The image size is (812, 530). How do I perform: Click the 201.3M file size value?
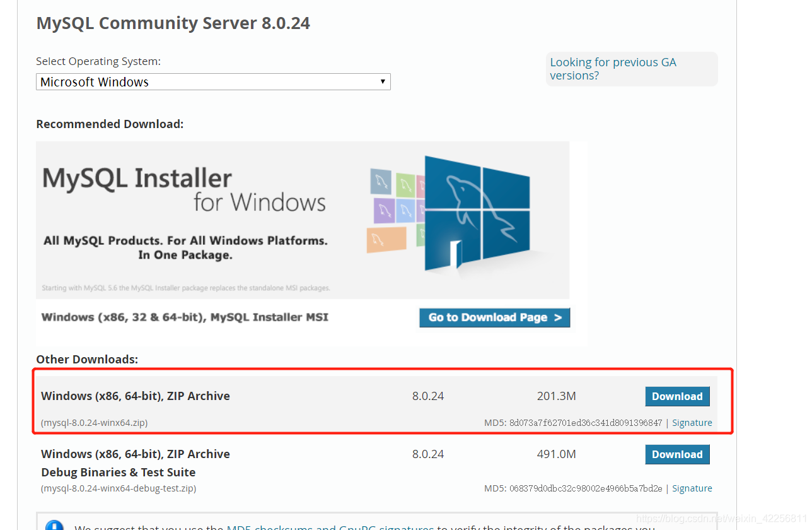tap(556, 396)
